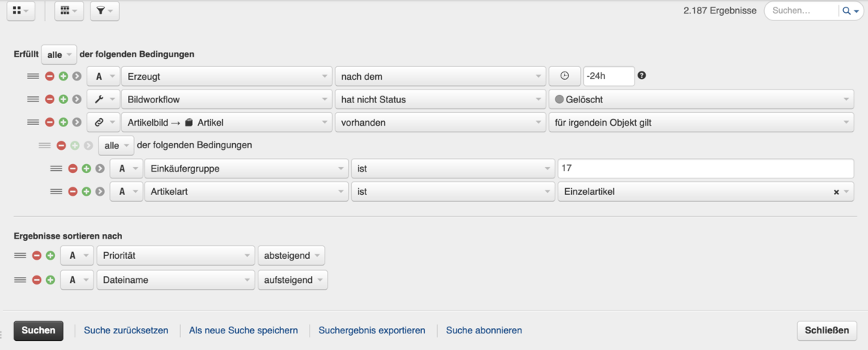Add condition after Bildworkflow with green plus
Image resolution: width=868 pixels, height=350 pixels.
coord(63,99)
